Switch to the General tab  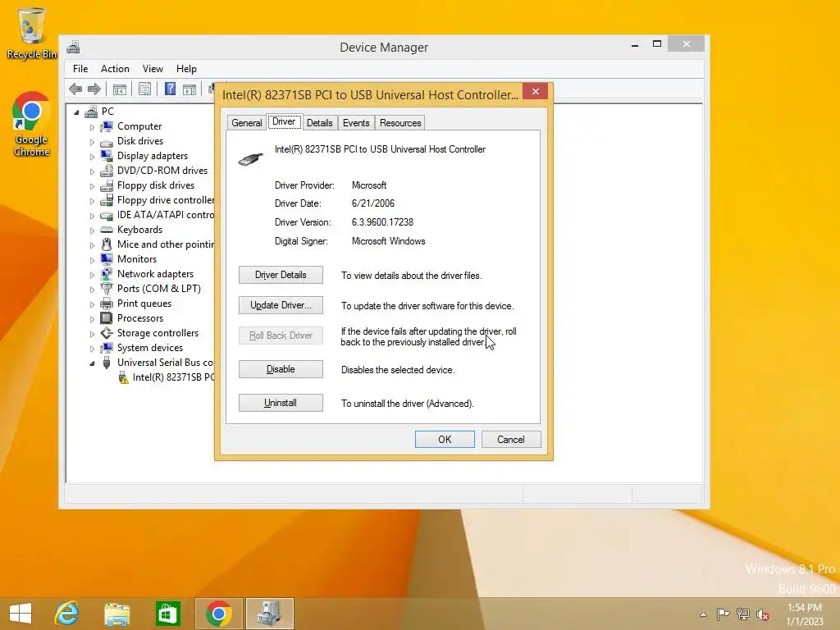coord(246,123)
